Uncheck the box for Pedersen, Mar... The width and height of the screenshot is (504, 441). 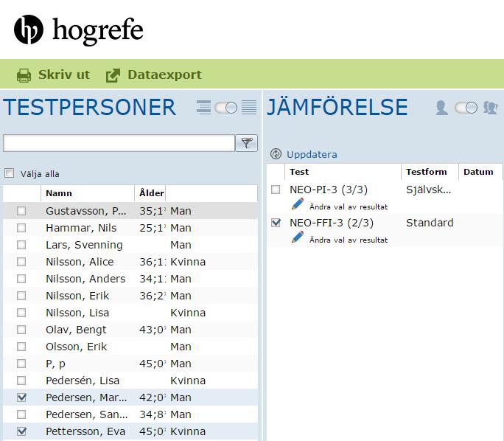[x=21, y=397]
